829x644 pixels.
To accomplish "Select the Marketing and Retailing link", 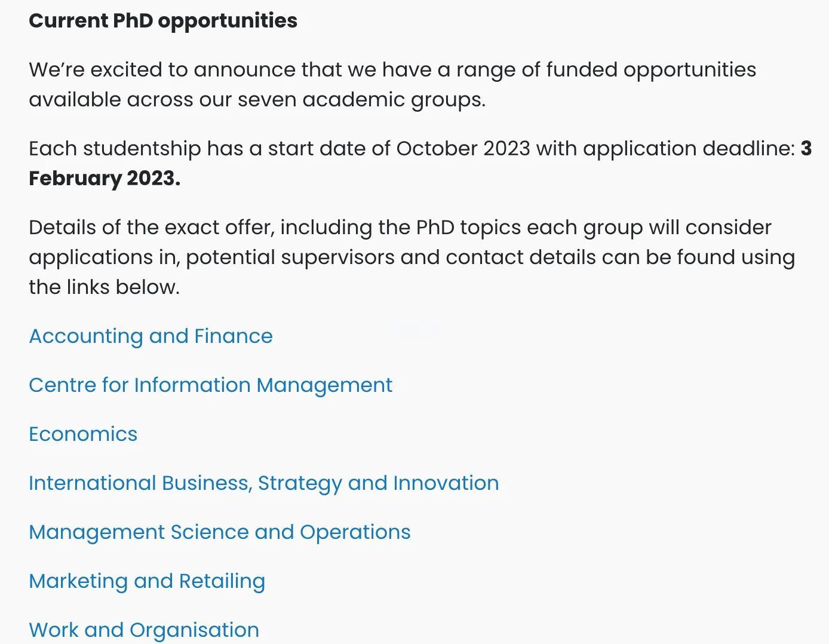I will [147, 581].
